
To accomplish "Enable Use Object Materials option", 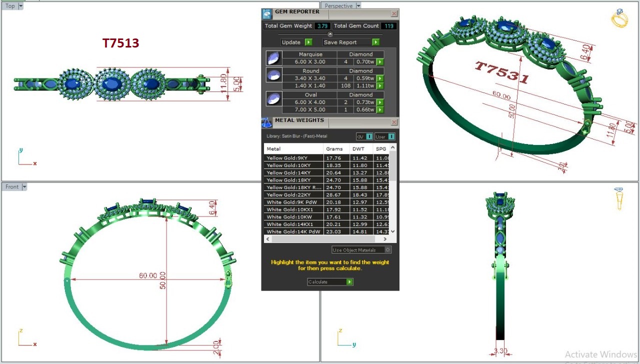I will [388, 250].
